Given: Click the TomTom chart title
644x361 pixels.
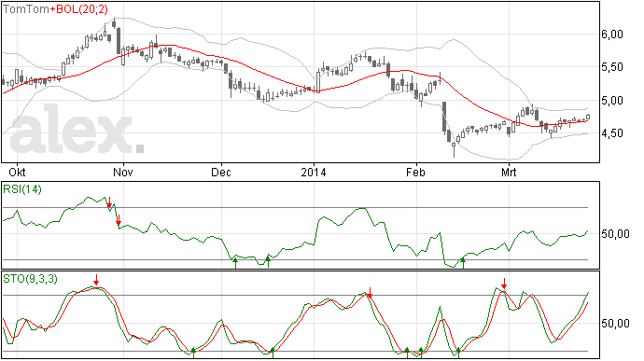Looking at the screenshot, I should click(26, 9).
